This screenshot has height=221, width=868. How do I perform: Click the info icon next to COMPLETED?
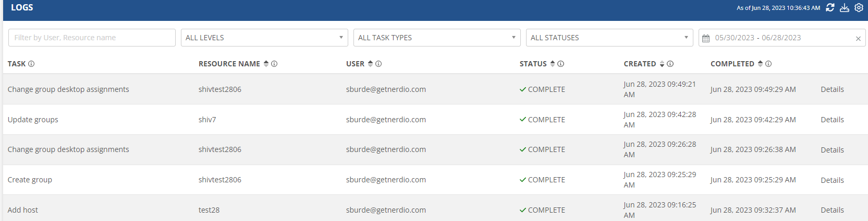[x=768, y=64]
